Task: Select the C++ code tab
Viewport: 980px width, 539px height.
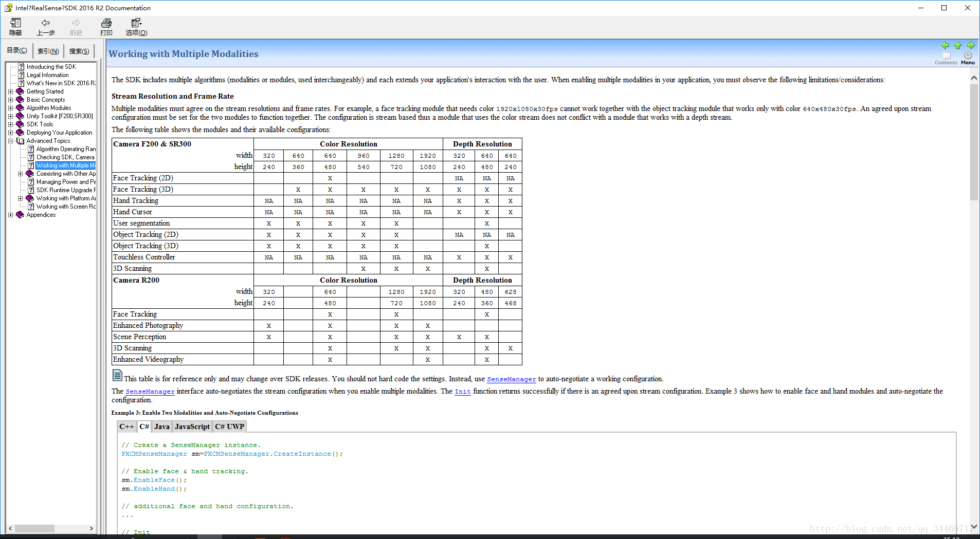Action: pos(126,426)
